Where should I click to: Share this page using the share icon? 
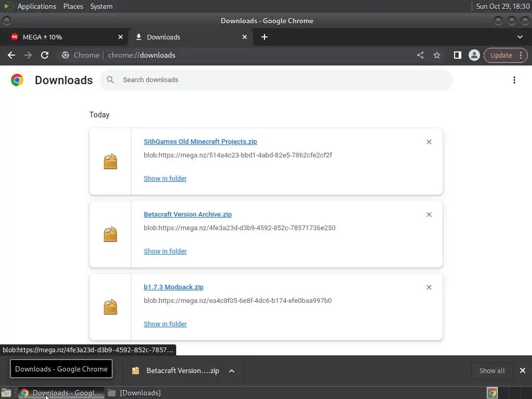point(420,55)
